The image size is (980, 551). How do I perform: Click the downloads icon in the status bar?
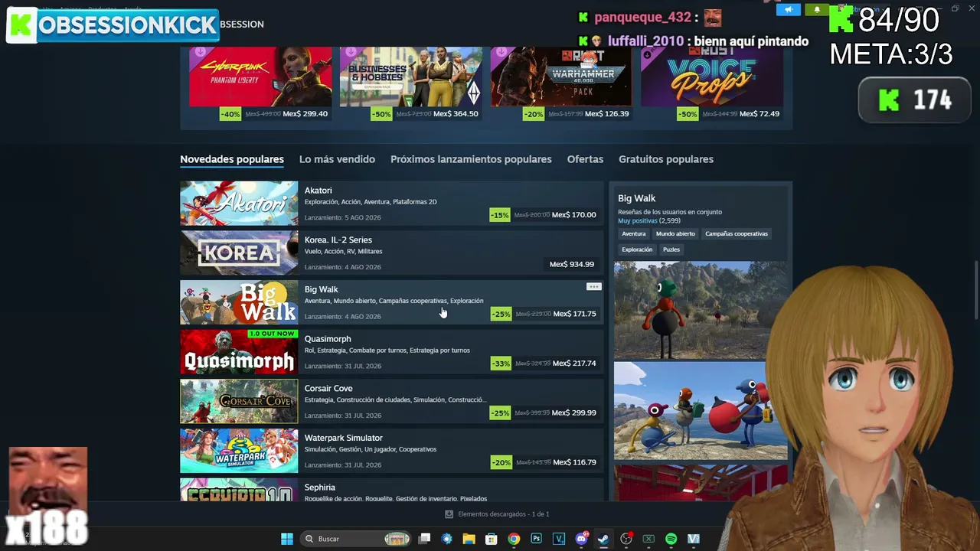click(x=449, y=514)
